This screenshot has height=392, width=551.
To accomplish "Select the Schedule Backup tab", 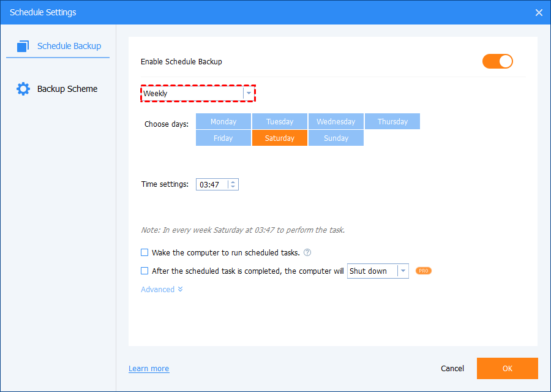I will 69,46.
